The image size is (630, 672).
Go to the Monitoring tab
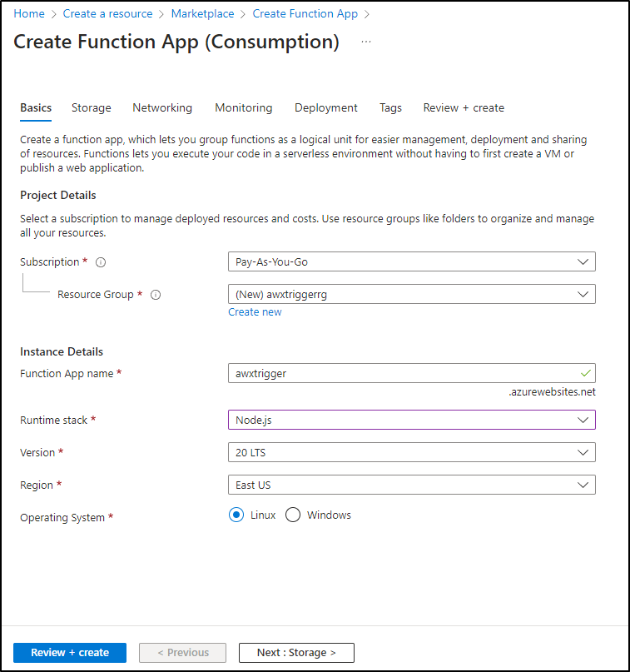tap(244, 107)
